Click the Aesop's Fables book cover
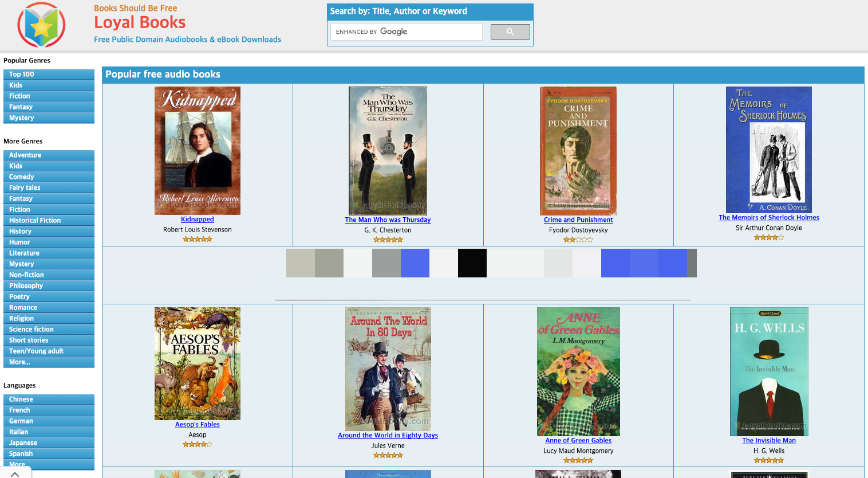This screenshot has height=478, width=868. pyautogui.click(x=198, y=364)
